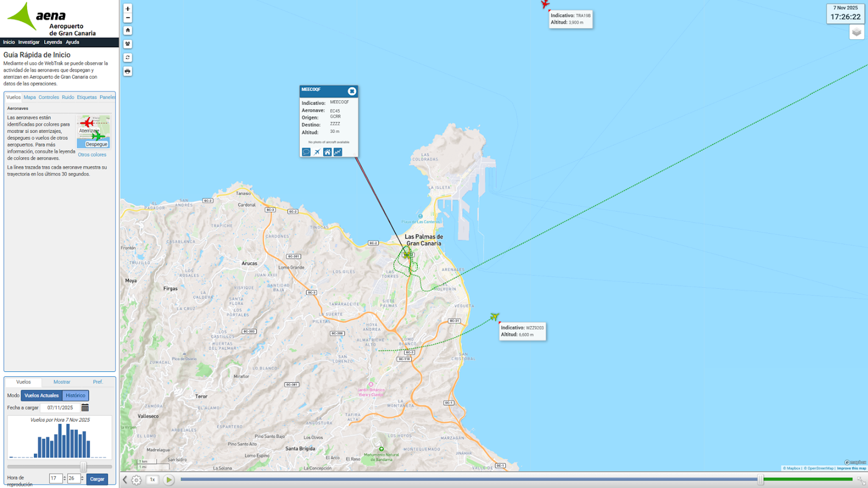This screenshot has height=488, width=868.
Task: Click the flights-per-hour bar chart
Action: [x=60, y=438]
